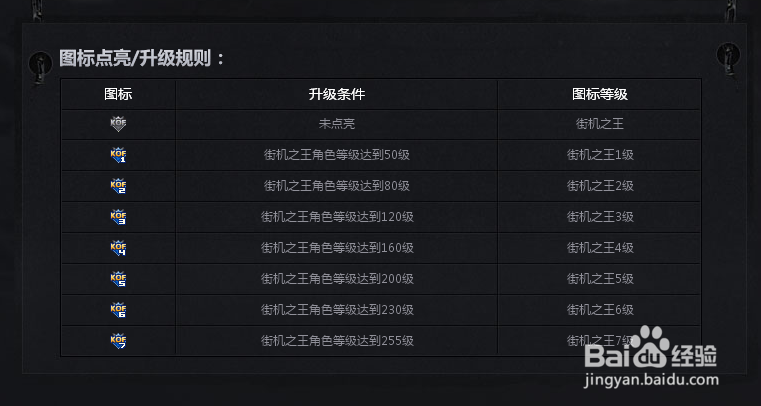Image resolution: width=761 pixels, height=406 pixels.
Task: Click the 图标 column header
Action: click(x=118, y=94)
